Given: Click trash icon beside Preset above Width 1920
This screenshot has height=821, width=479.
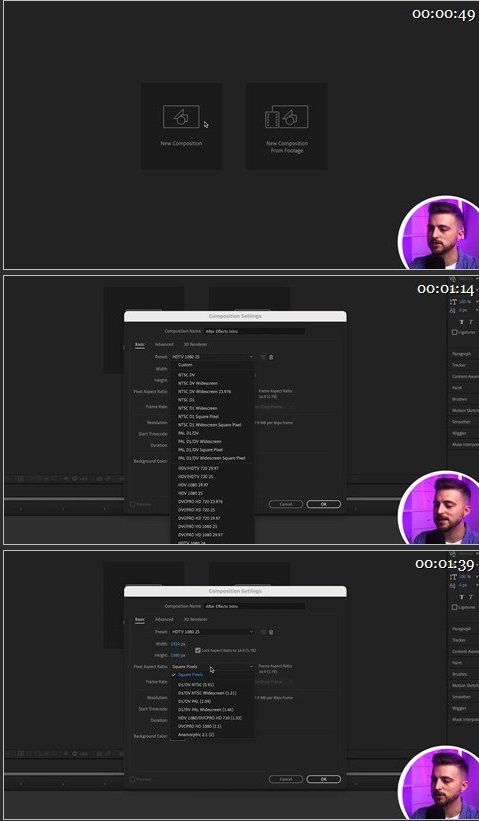Looking at the screenshot, I should tap(271, 632).
